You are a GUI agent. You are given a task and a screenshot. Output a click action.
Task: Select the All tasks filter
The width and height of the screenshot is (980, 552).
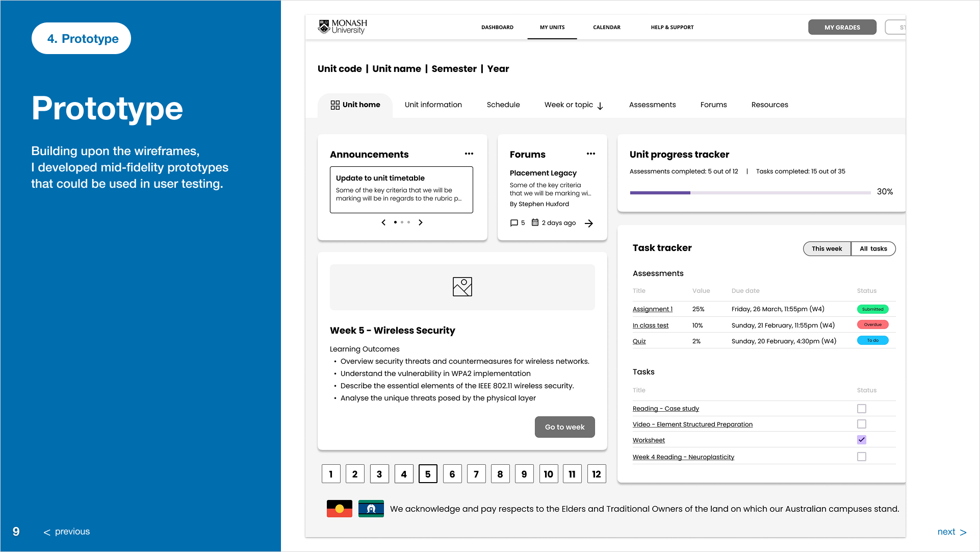(873, 249)
